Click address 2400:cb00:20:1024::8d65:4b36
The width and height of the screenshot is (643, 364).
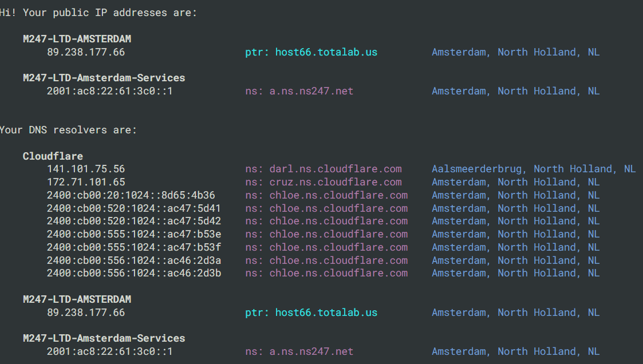[x=131, y=195]
